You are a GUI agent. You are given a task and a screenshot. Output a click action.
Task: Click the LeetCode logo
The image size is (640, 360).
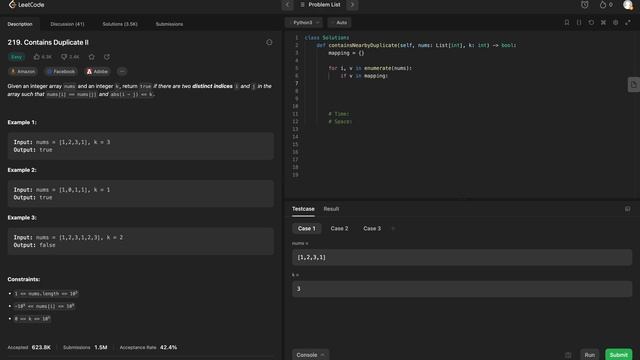pyautogui.click(x=27, y=5)
